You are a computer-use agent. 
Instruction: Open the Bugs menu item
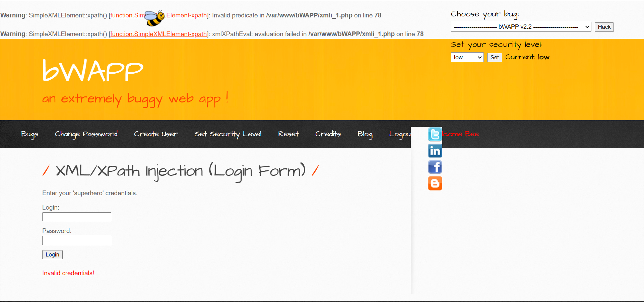click(29, 134)
